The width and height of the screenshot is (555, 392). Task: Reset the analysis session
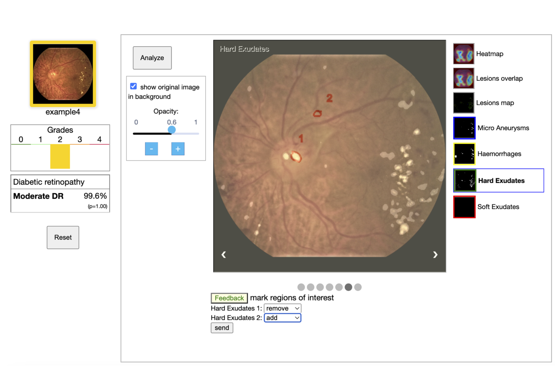coord(63,237)
